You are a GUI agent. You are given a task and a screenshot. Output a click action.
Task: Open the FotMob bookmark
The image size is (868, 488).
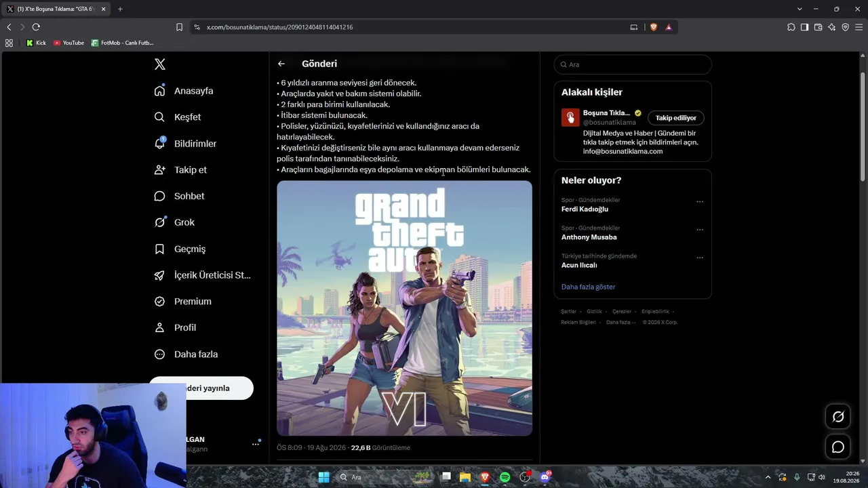pos(122,43)
